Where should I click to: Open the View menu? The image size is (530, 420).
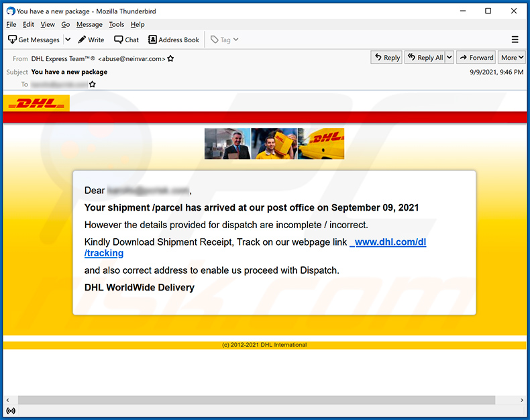click(48, 25)
